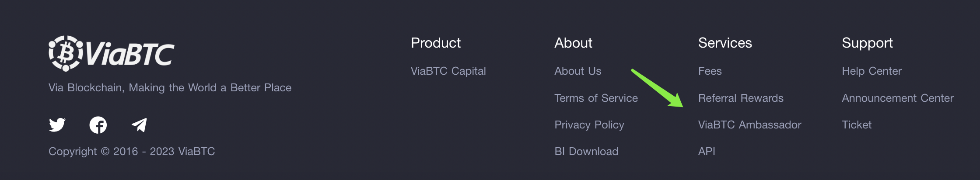Open Announcement Center
Viewport: 980px width, 180px height.
[x=897, y=98]
